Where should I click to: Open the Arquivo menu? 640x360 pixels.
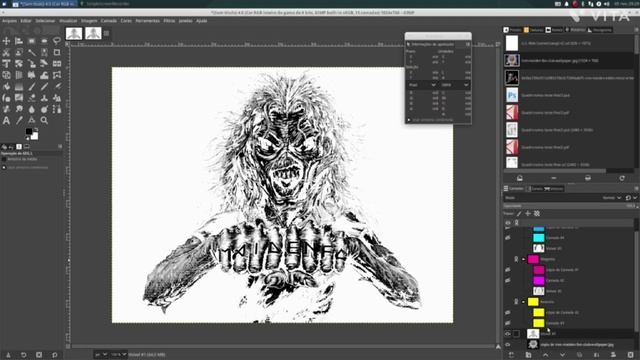tap(9, 21)
